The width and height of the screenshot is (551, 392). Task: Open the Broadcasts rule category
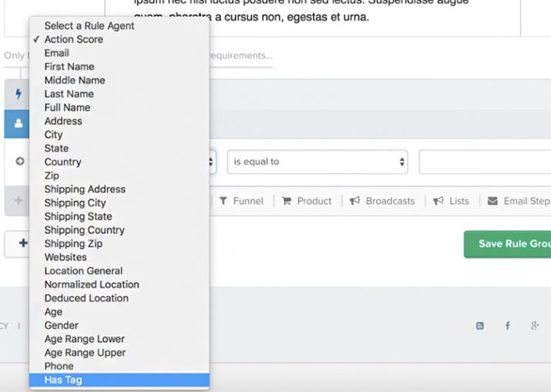click(382, 201)
